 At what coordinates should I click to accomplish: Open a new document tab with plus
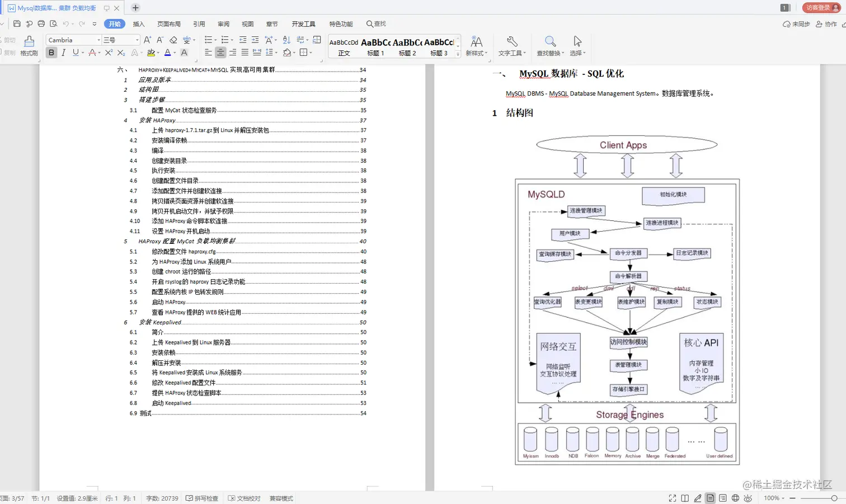coord(135,8)
